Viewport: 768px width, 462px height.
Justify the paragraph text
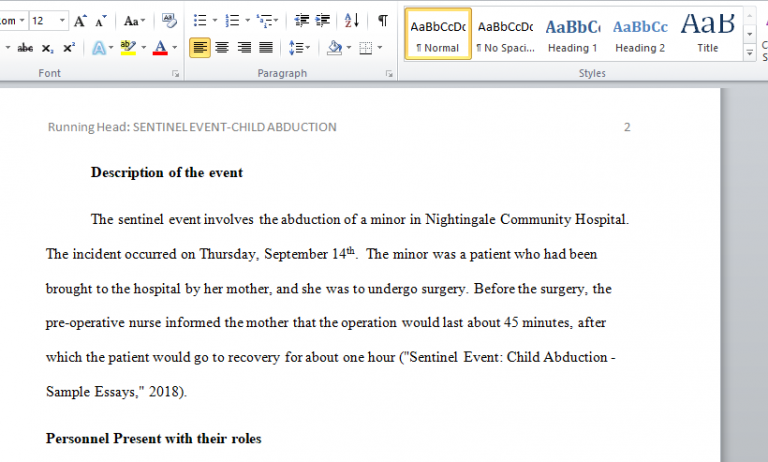tap(266, 47)
